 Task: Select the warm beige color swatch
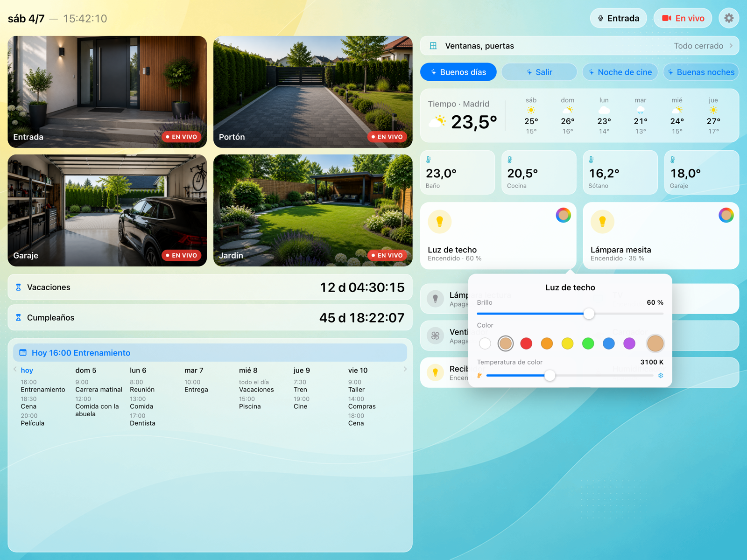tap(506, 343)
